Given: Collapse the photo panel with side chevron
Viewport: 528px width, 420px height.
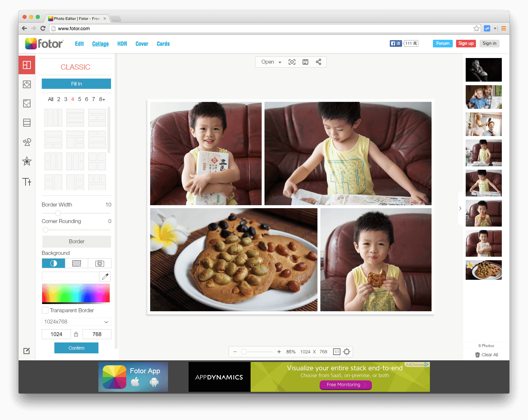Looking at the screenshot, I should click(x=460, y=208).
